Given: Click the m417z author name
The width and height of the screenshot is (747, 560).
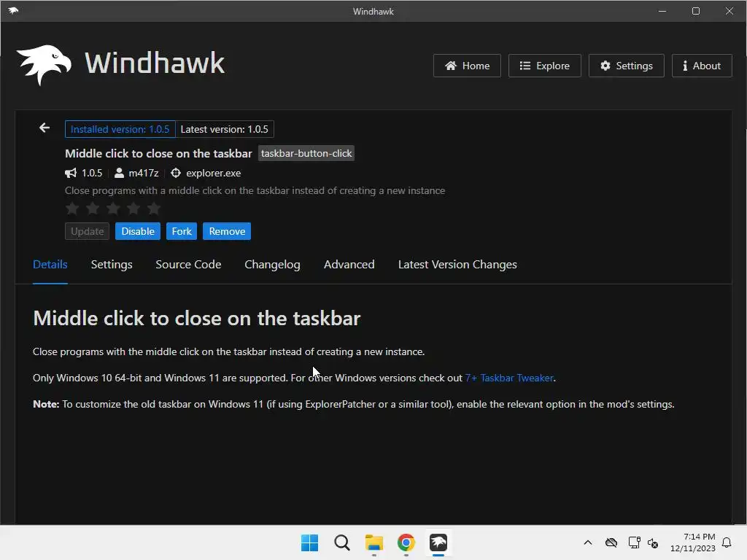Looking at the screenshot, I should pos(144,174).
